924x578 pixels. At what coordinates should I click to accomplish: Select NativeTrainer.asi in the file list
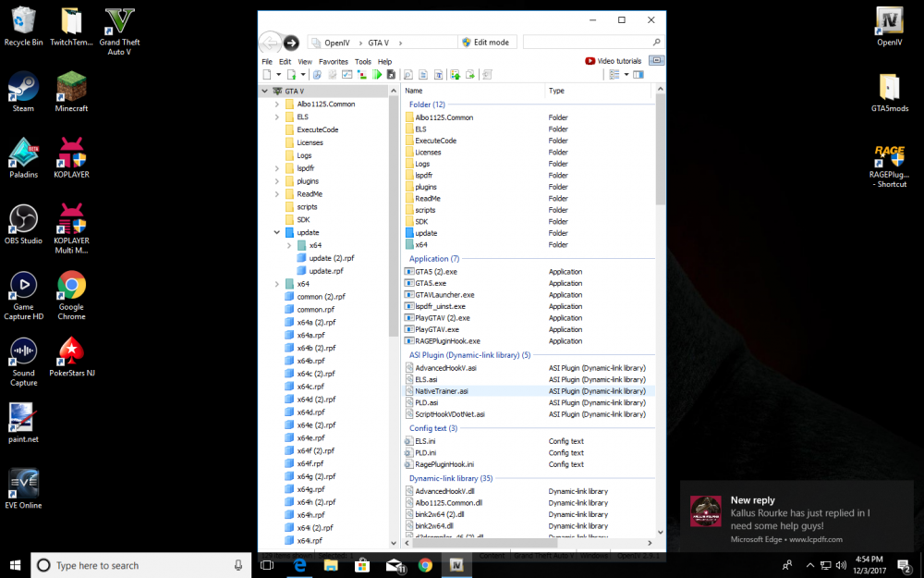click(442, 391)
